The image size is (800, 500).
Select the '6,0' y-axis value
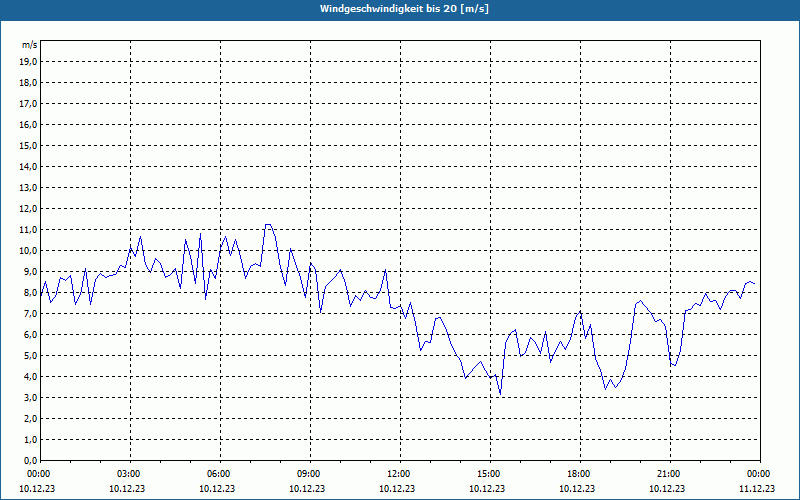pos(30,335)
